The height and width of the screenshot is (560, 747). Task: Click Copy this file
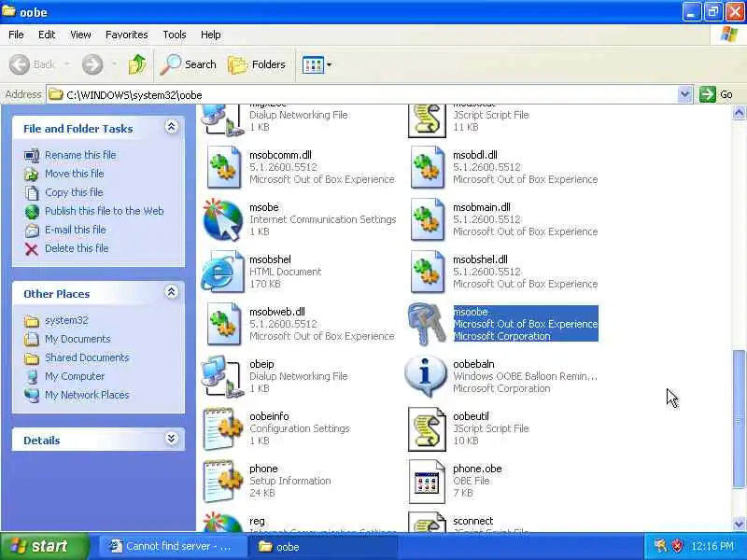(x=74, y=192)
